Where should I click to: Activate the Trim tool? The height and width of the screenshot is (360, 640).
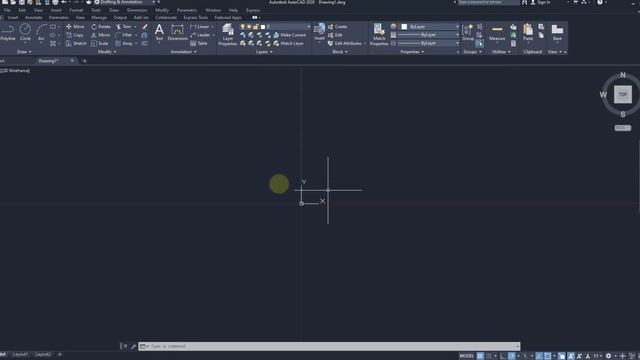pyautogui.click(x=124, y=27)
